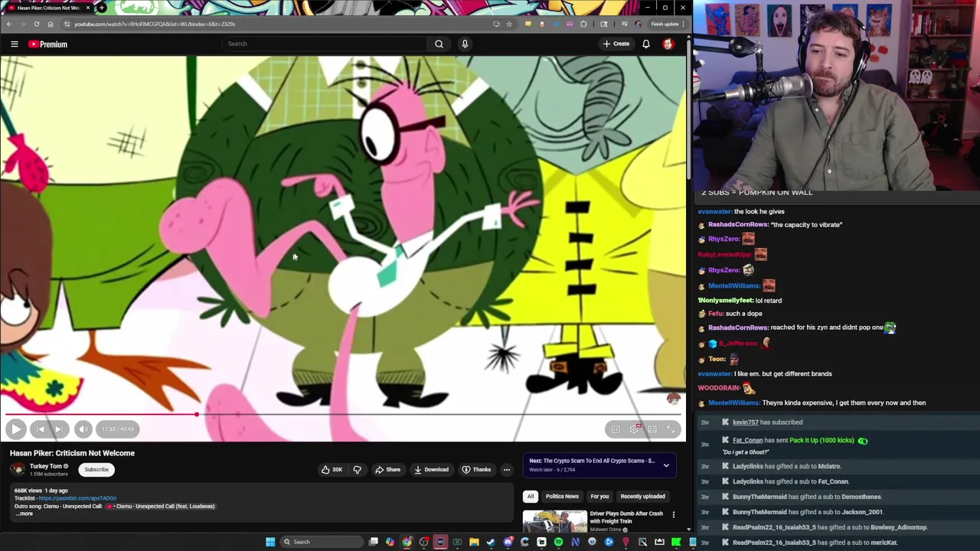Open Task View on the taskbar
This screenshot has height=551, width=980.
click(373, 542)
